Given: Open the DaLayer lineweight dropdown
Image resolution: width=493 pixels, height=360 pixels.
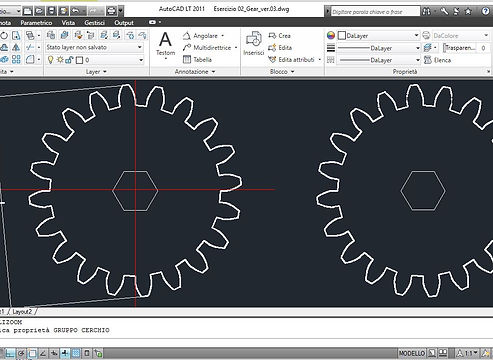Looking at the screenshot, I should pos(378,48).
